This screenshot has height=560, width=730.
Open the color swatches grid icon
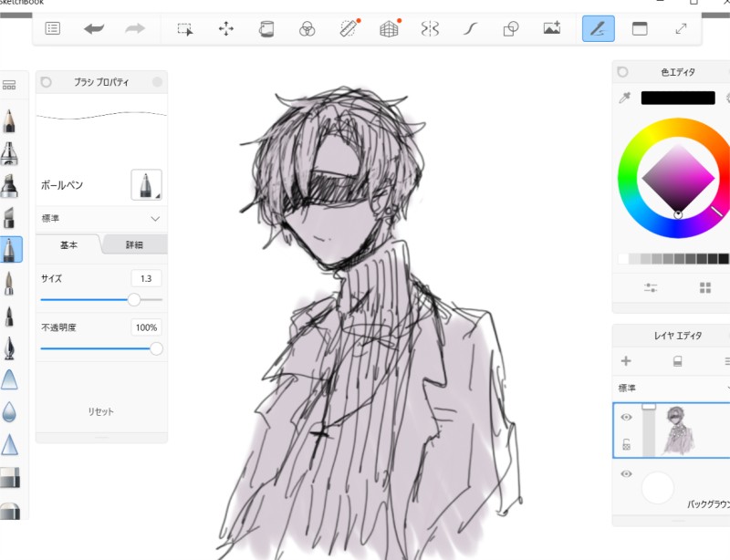coord(704,287)
